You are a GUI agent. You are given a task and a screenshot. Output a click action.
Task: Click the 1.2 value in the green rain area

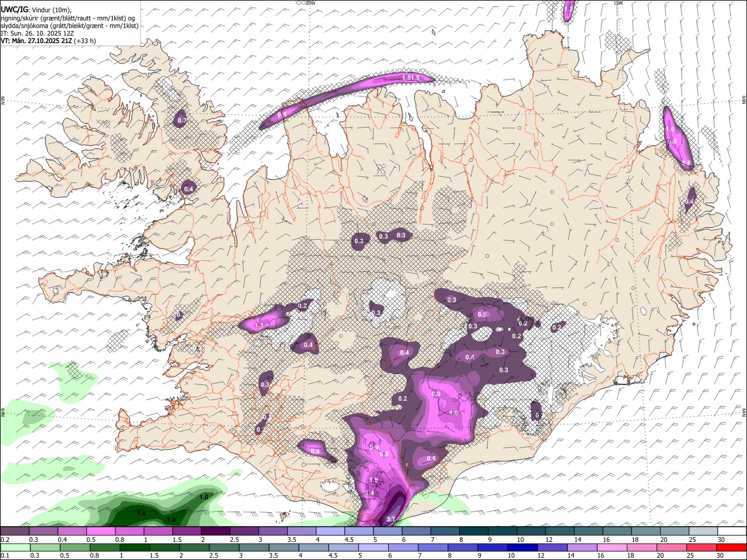tap(171, 519)
